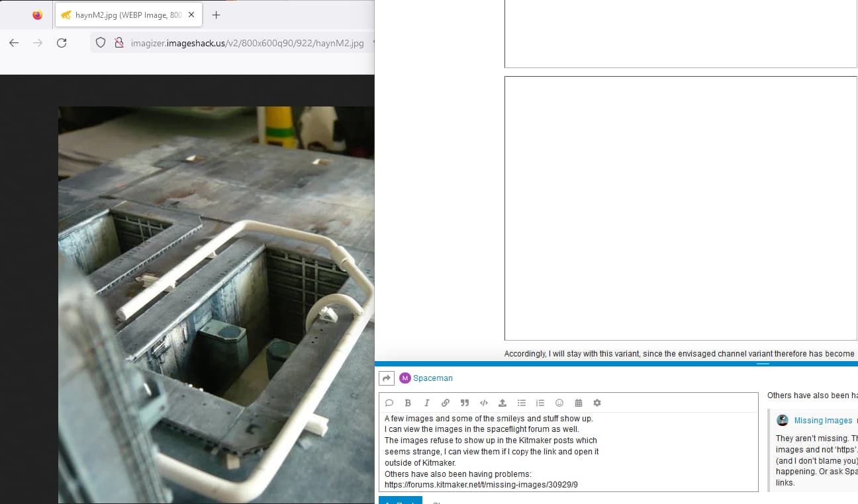
Task: Click the purple M avatar of Spaceman
Action: pyautogui.click(x=405, y=378)
